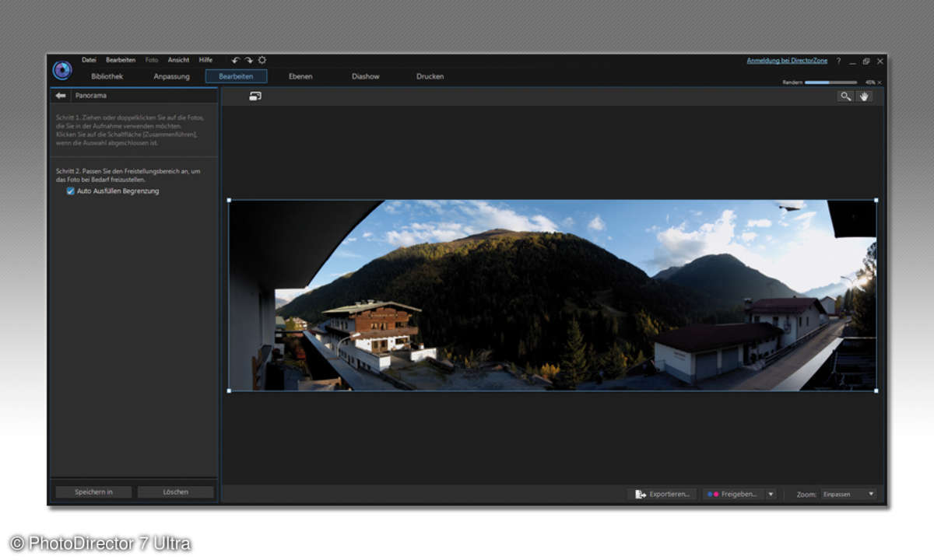Image resolution: width=934 pixels, height=560 pixels.
Task: Click the Speichern in button
Action: pos(93,492)
